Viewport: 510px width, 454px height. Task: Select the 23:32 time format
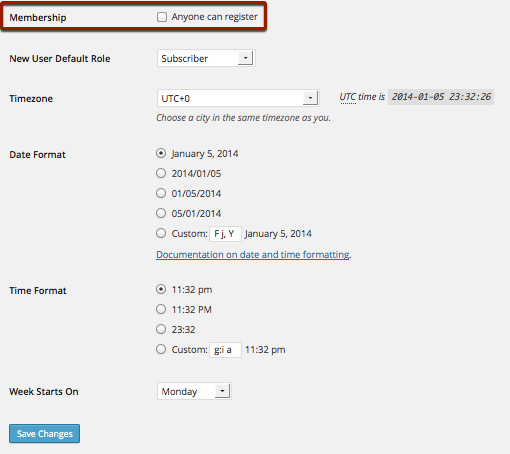(x=161, y=329)
